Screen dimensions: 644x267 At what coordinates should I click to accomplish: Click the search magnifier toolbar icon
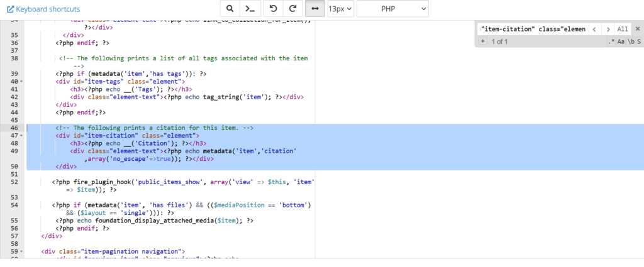coord(230,9)
